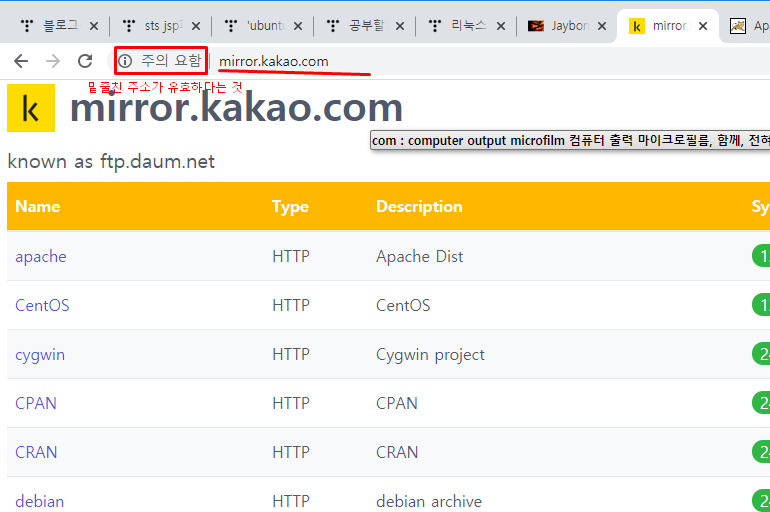Open the CPAN mirror link
Screen dimensions: 770x512
(x=36, y=403)
